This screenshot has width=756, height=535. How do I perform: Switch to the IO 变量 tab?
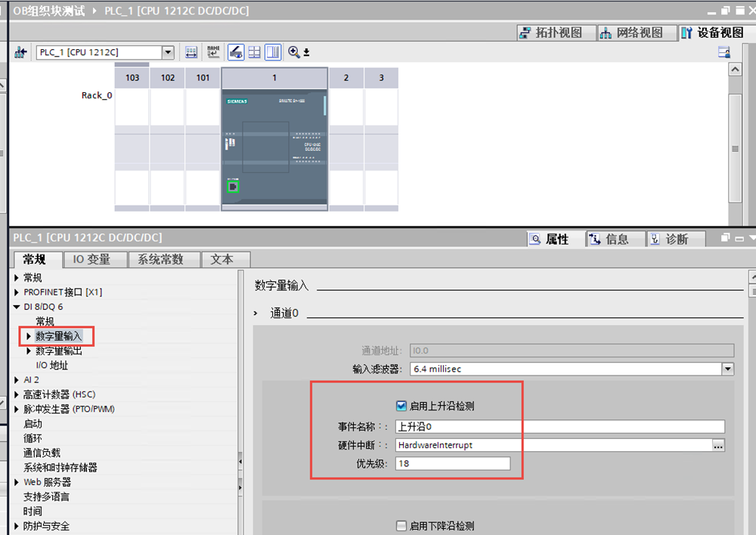(91, 259)
